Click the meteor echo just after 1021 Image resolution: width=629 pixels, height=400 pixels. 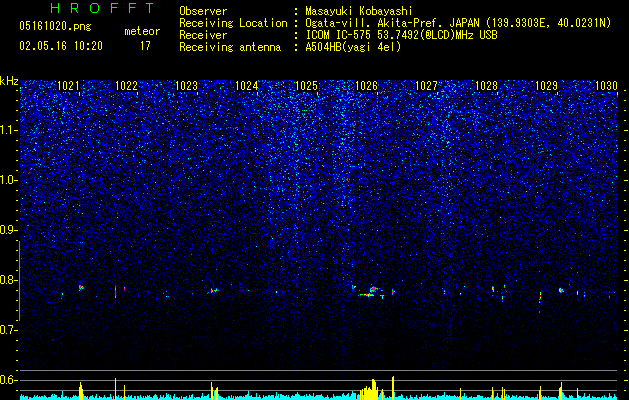pyautogui.click(x=81, y=287)
